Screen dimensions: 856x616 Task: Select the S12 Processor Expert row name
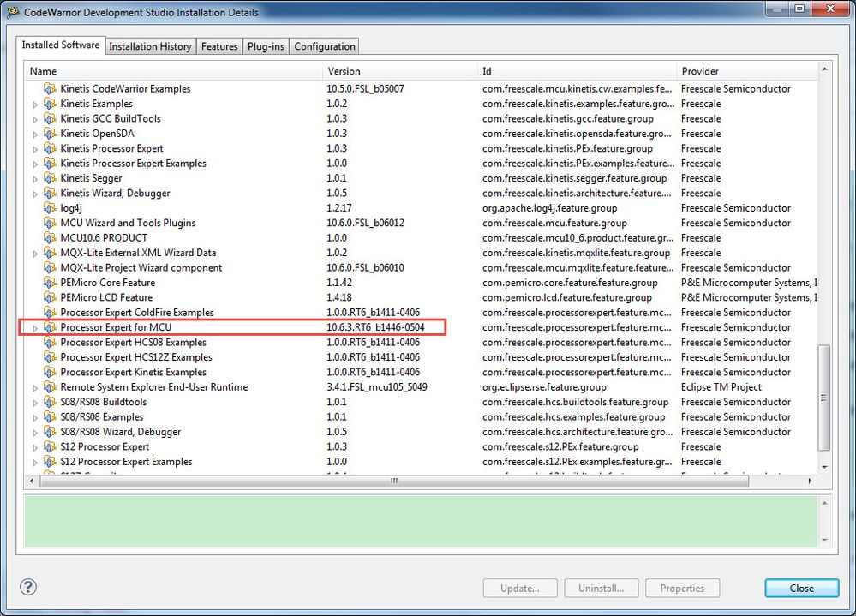point(105,446)
